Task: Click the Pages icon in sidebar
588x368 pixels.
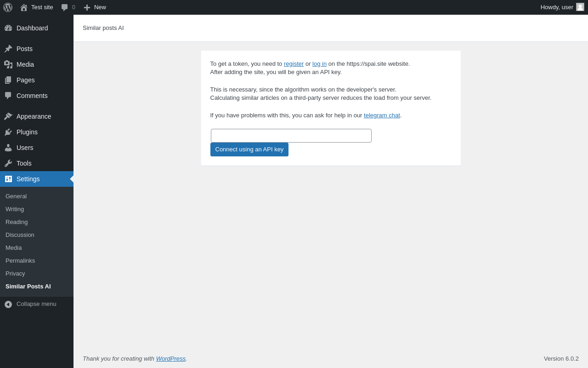Action: (x=8, y=80)
